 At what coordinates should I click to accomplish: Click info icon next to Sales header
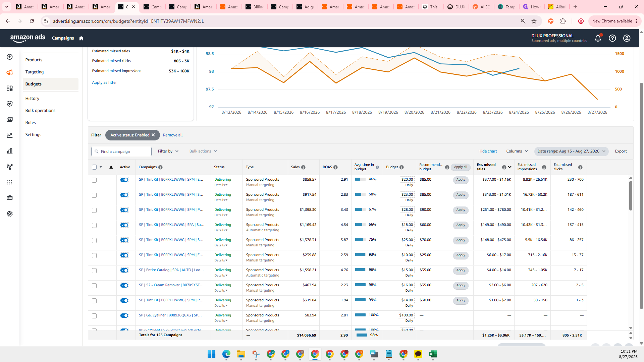point(303,167)
